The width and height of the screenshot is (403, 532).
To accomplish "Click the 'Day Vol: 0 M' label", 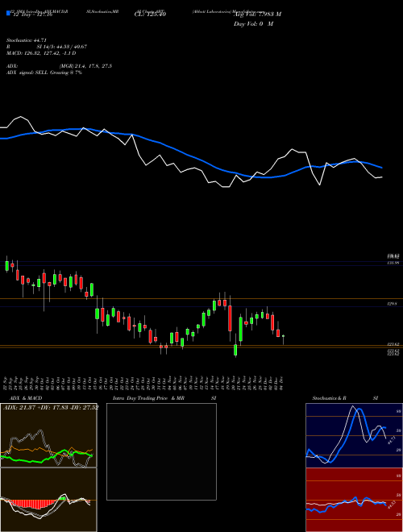I will (x=253, y=24).
